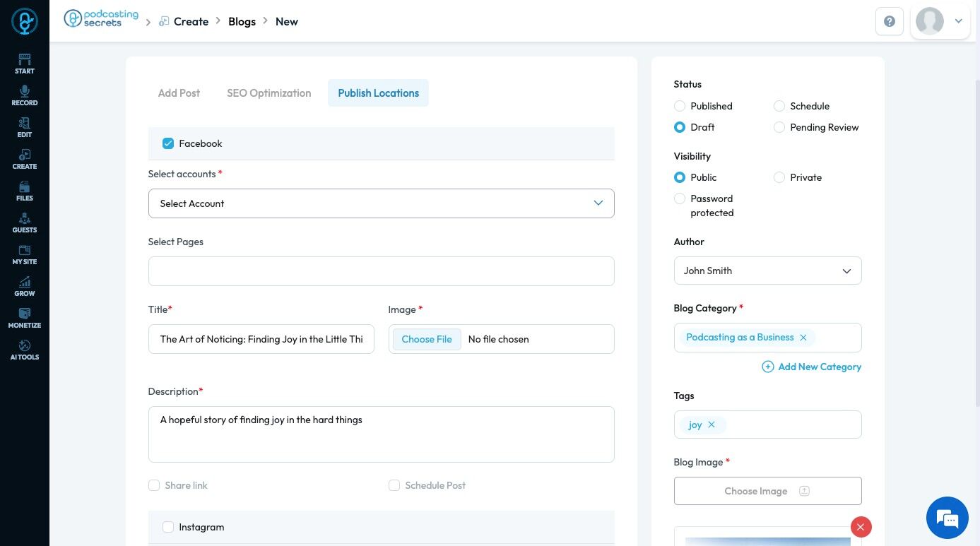
Task: Open AI Tools from sidebar
Action: (x=25, y=350)
